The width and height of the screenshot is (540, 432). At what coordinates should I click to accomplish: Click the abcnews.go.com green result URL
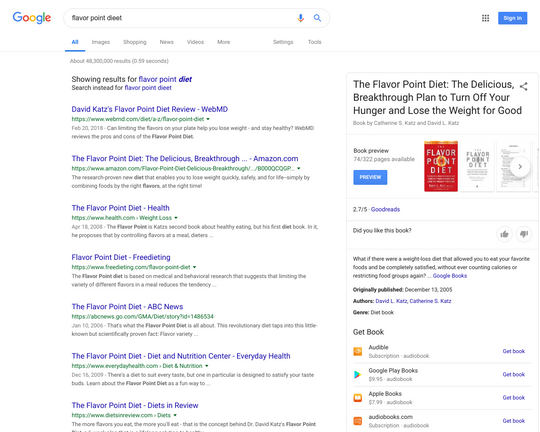click(143, 317)
